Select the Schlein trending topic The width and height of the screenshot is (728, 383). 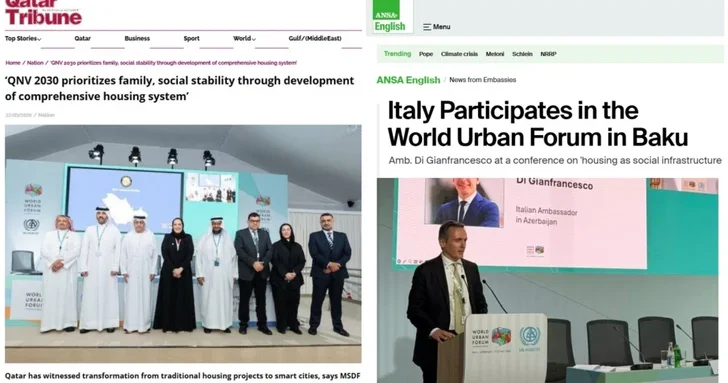522,54
